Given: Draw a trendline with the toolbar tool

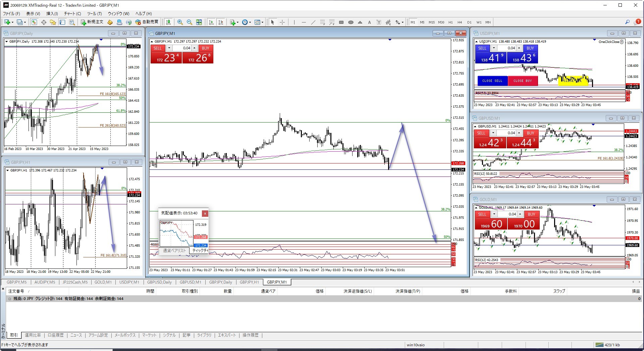Looking at the screenshot, I should (x=313, y=22).
